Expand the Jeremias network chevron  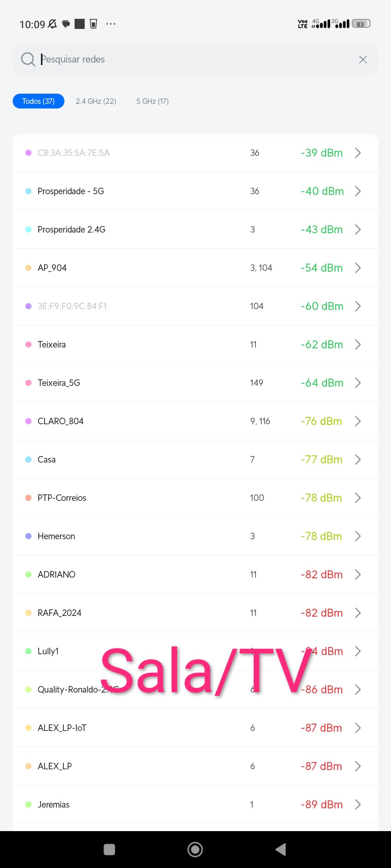358,804
